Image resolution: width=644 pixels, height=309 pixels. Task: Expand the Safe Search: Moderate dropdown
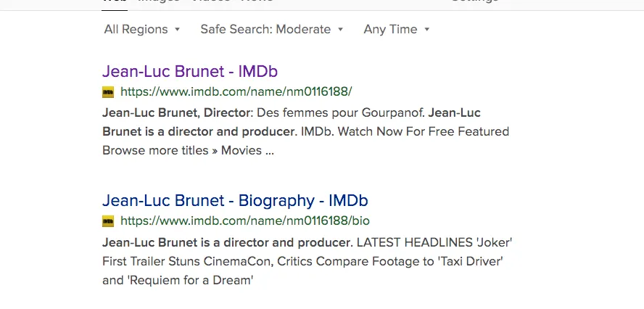click(271, 29)
